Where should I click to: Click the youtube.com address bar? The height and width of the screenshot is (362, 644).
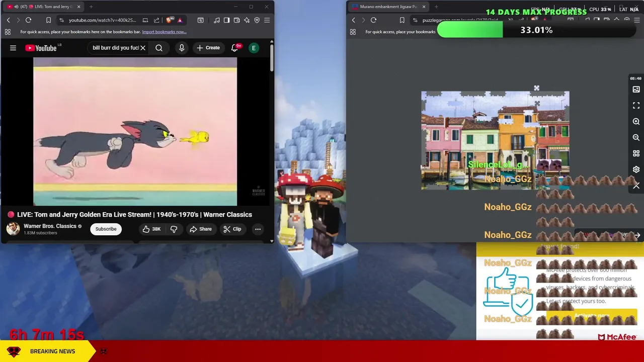(102, 20)
